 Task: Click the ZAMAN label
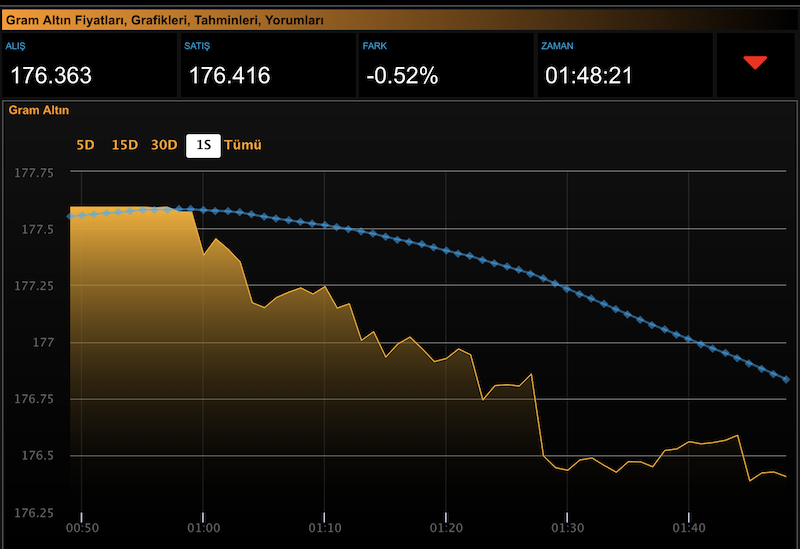[x=557, y=46]
